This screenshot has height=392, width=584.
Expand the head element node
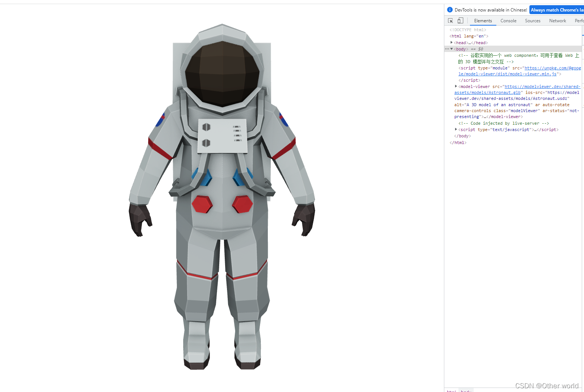pyautogui.click(x=451, y=43)
